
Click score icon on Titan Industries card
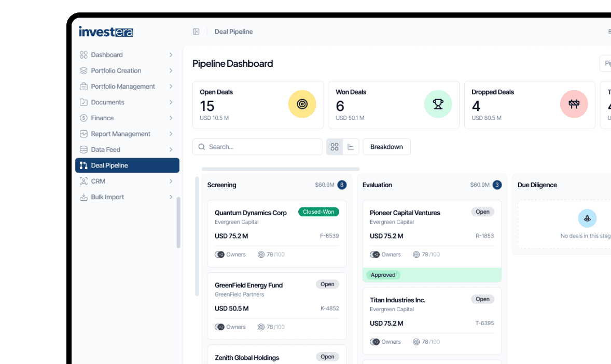coord(416,342)
